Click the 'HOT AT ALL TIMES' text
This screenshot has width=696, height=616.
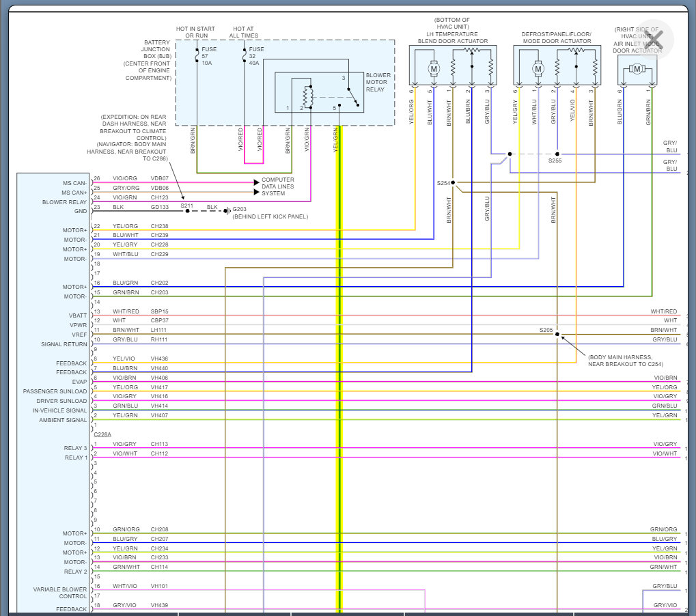click(244, 32)
